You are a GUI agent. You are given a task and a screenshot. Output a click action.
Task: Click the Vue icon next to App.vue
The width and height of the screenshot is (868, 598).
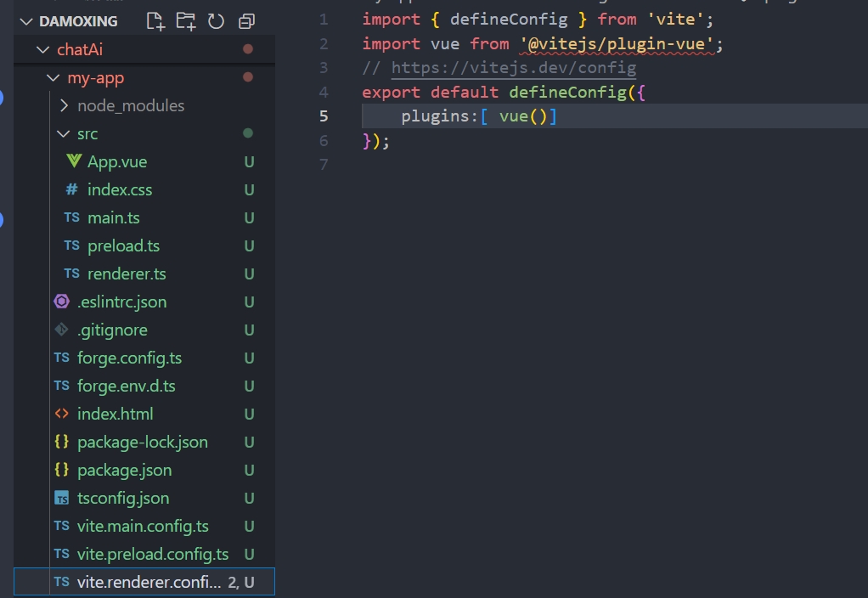[74, 161]
